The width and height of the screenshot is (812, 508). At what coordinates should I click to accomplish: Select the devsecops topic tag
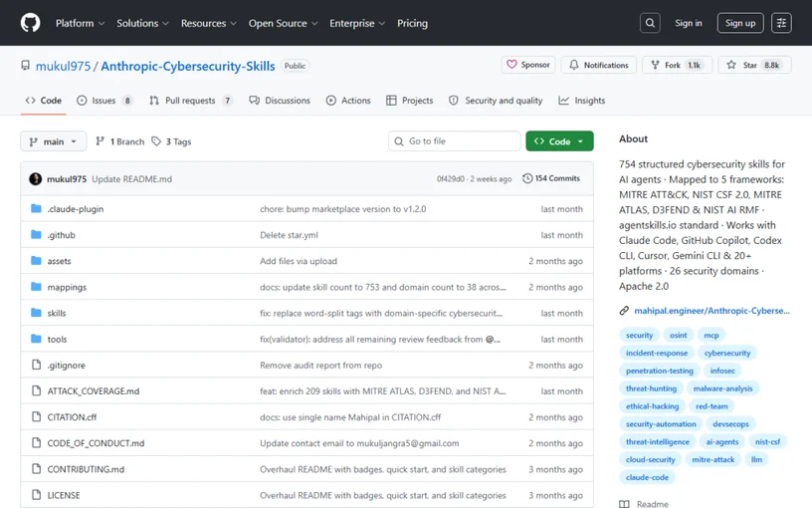coord(730,424)
